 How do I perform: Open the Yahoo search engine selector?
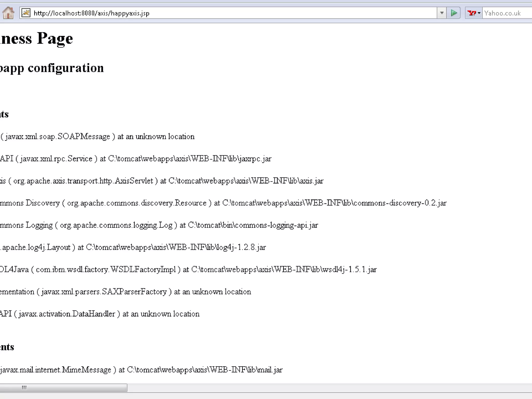[474, 13]
